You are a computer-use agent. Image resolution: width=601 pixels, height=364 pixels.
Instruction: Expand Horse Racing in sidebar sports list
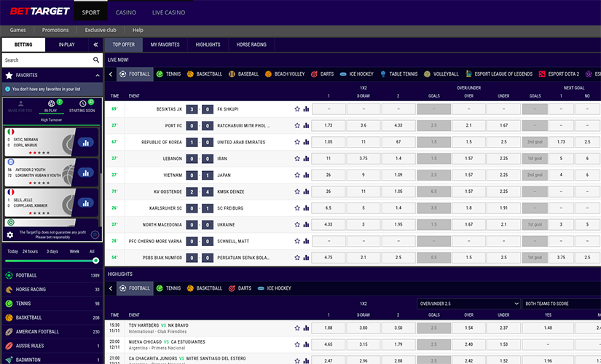pos(52,289)
